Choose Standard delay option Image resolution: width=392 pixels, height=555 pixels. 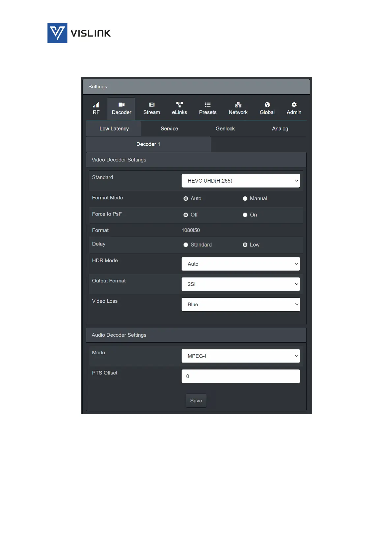click(x=186, y=245)
